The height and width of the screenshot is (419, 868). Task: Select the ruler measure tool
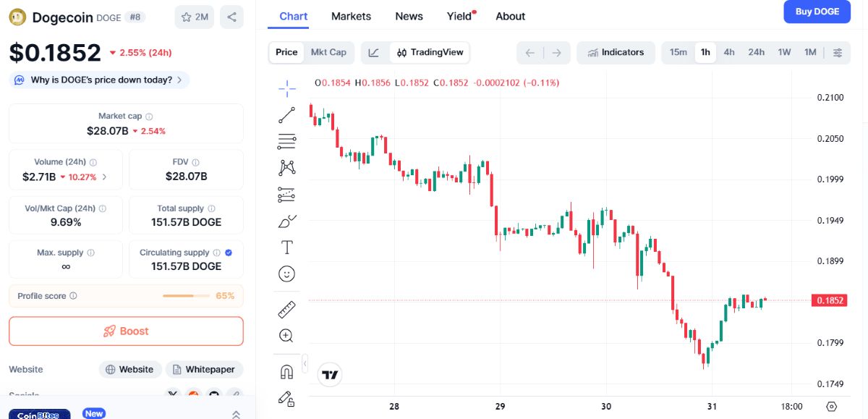click(287, 310)
